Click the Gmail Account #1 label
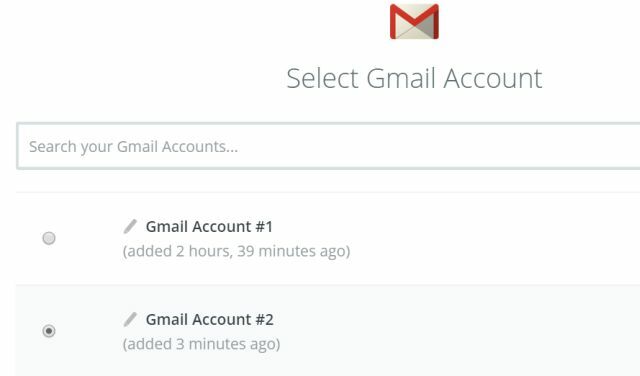The height and width of the screenshot is (376, 640). click(209, 227)
